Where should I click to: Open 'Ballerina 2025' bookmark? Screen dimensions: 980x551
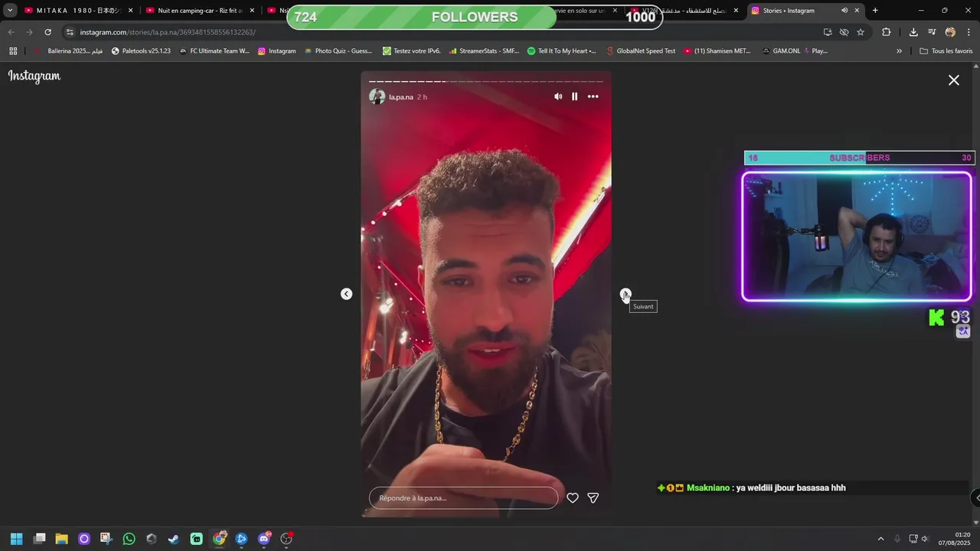click(x=67, y=51)
